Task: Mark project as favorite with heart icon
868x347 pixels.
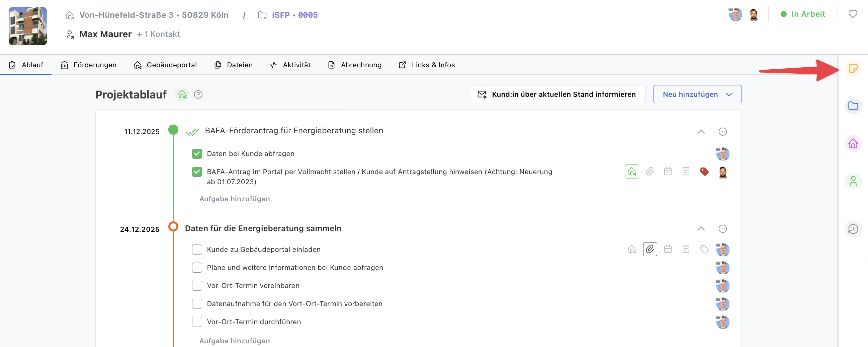Action: 853,14
